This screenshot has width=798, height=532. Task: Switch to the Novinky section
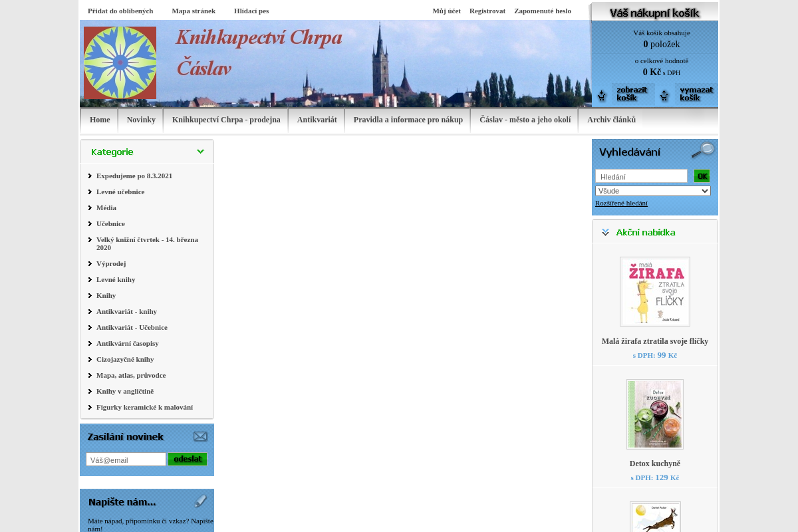[x=141, y=120]
